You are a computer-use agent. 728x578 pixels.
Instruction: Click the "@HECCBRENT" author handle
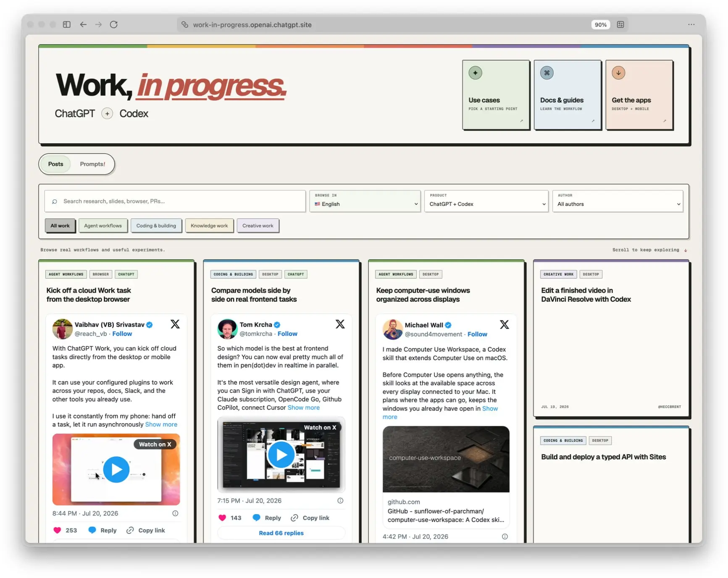tap(669, 407)
